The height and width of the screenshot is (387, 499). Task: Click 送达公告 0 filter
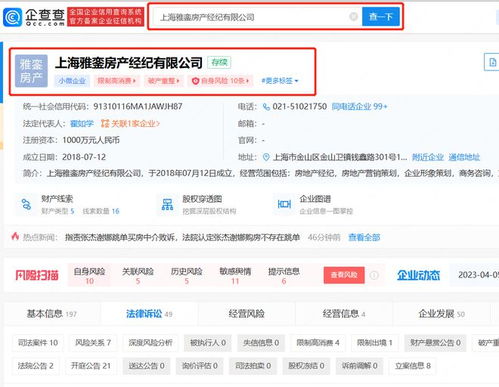coord(146,366)
